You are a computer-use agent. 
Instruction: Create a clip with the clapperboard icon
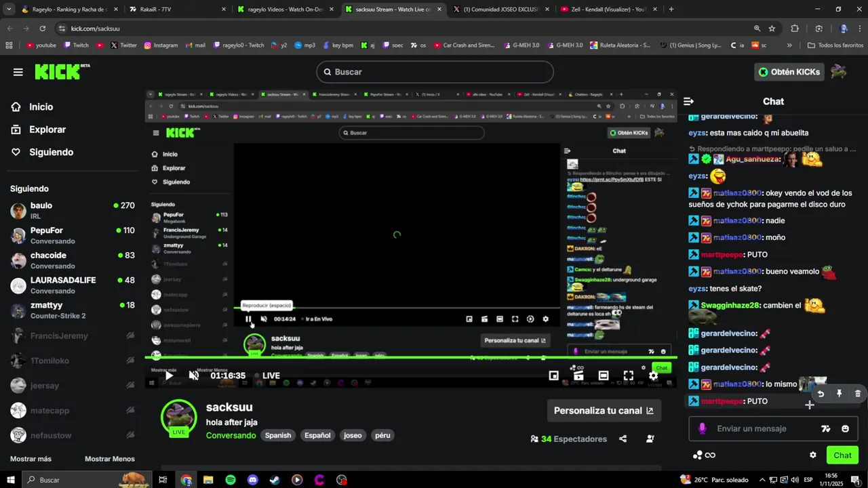coord(578,375)
